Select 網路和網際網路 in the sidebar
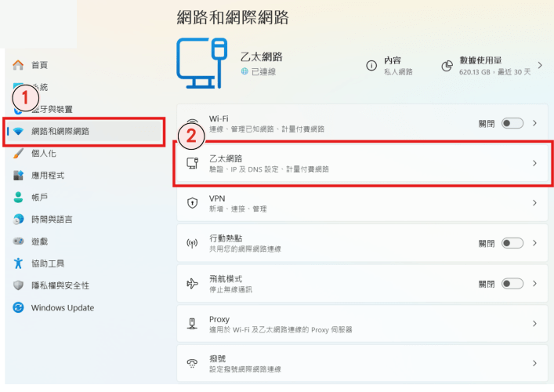 pyautogui.click(x=84, y=132)
